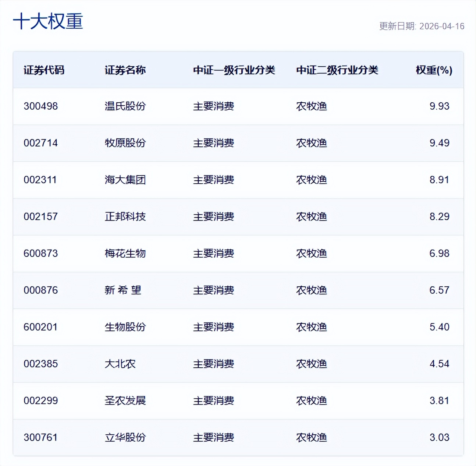
Task: Select '主要消费' in the 正邦科技 row
Action: [213, 216]
